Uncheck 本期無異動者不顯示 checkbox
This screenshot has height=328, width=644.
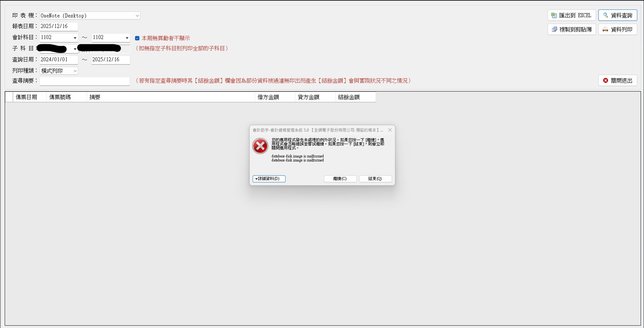(137, 38)
